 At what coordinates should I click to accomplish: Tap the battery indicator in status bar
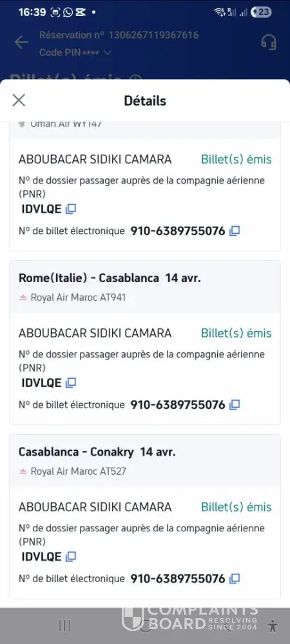(x=261, y=12)
